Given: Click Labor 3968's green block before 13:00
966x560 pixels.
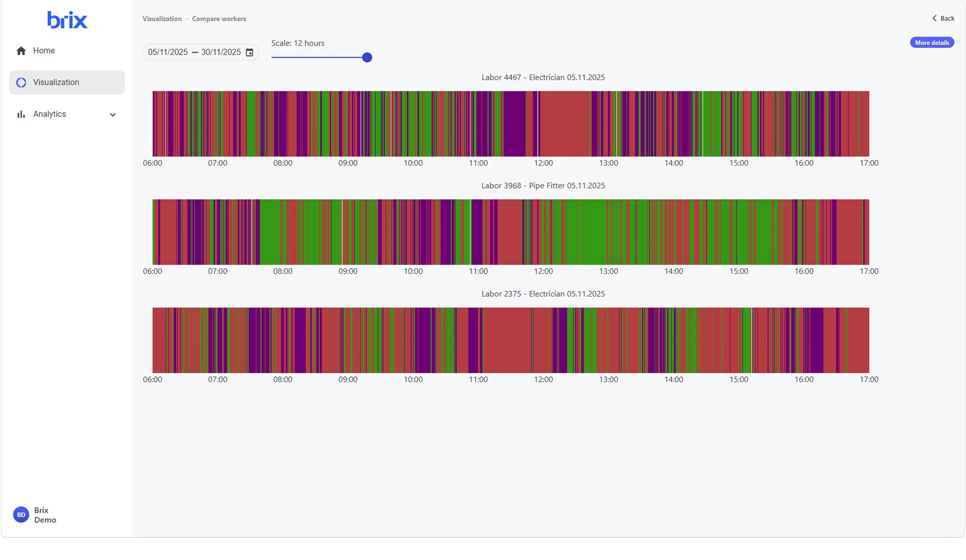Looking at the screenshot, I should 595,232.
